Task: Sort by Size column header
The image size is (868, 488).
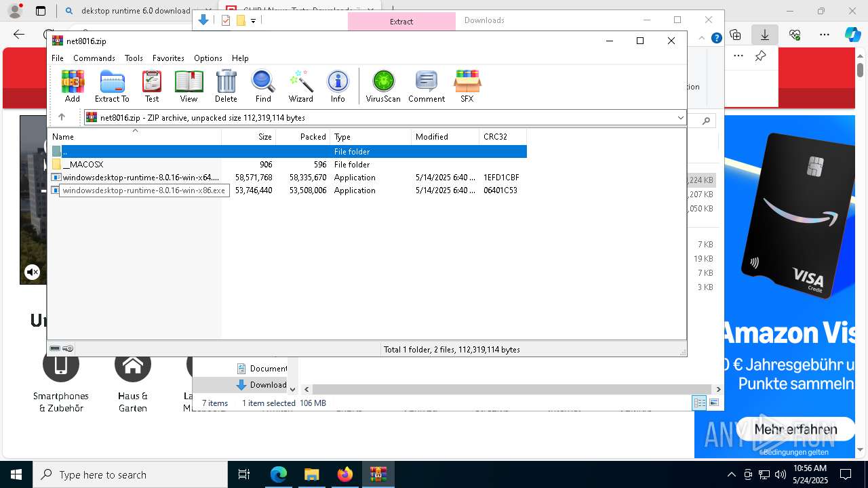Action: coord(249,137)
